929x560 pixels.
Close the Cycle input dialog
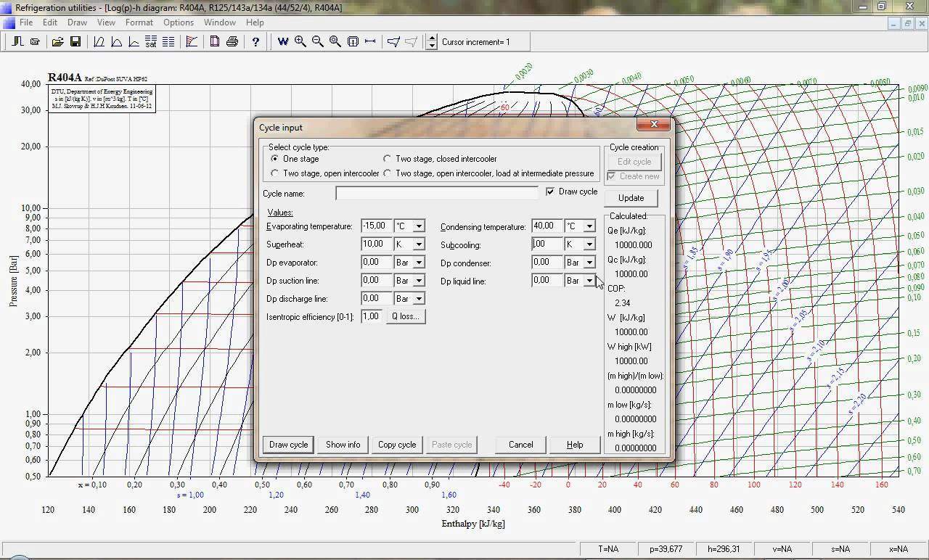pos(653,125)
